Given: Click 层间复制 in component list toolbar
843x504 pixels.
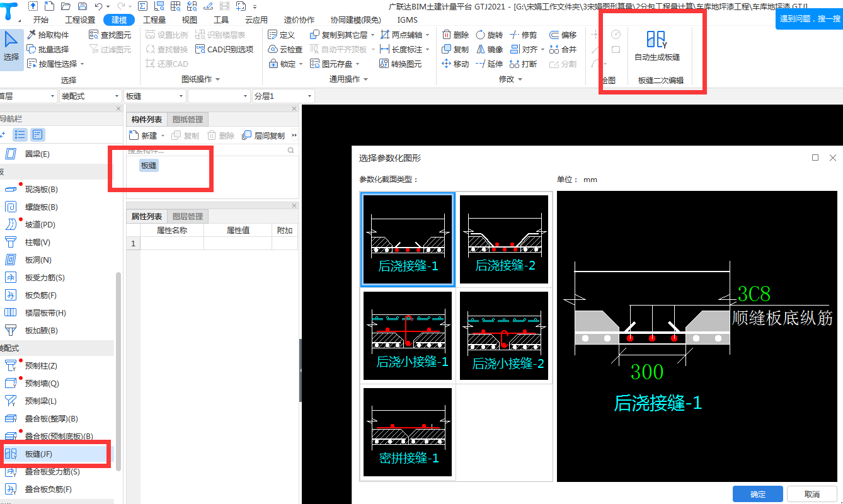Looking at the screenshot, I should pyautogui.click(x=264, y=135).
